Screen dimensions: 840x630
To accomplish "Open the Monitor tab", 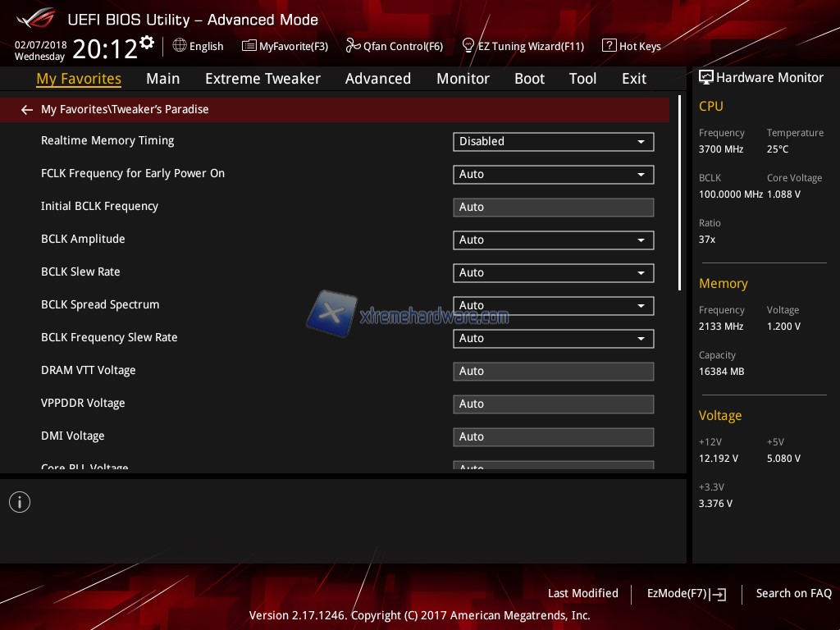I will tap(463, 79).
